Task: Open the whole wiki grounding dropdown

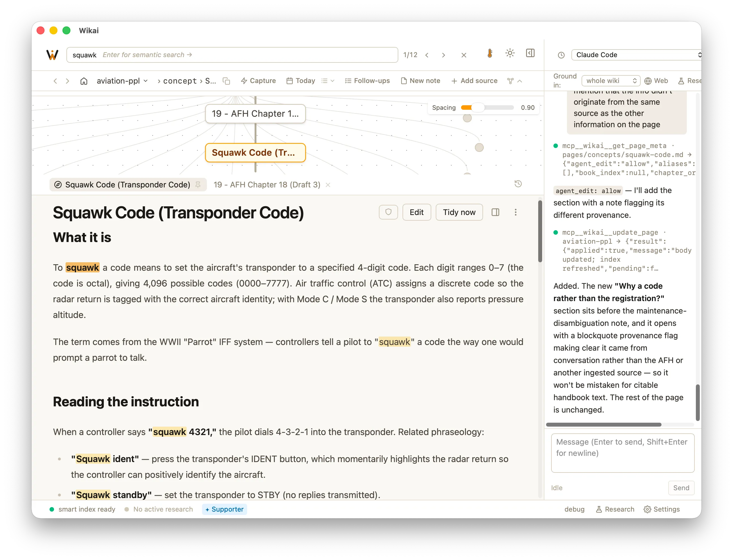Action: [611, 81]
